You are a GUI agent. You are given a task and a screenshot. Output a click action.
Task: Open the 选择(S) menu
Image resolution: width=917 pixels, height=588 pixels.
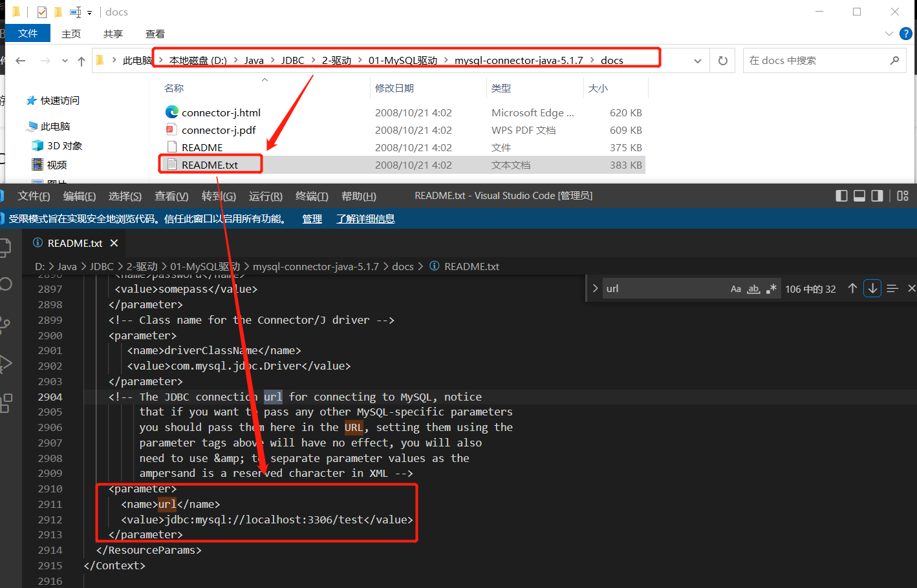[x=125, y=196]
